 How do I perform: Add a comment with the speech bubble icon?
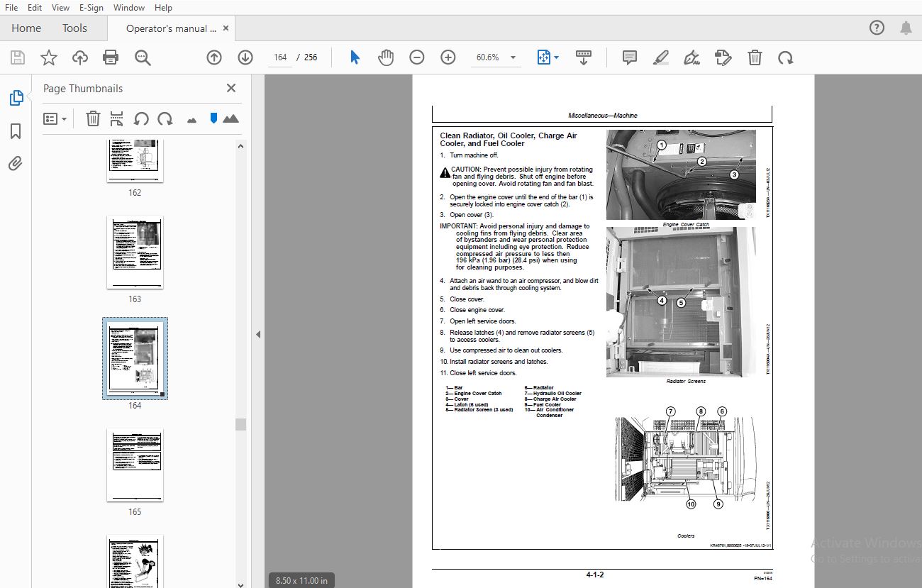pyautogui.click(x=630, y=57)
